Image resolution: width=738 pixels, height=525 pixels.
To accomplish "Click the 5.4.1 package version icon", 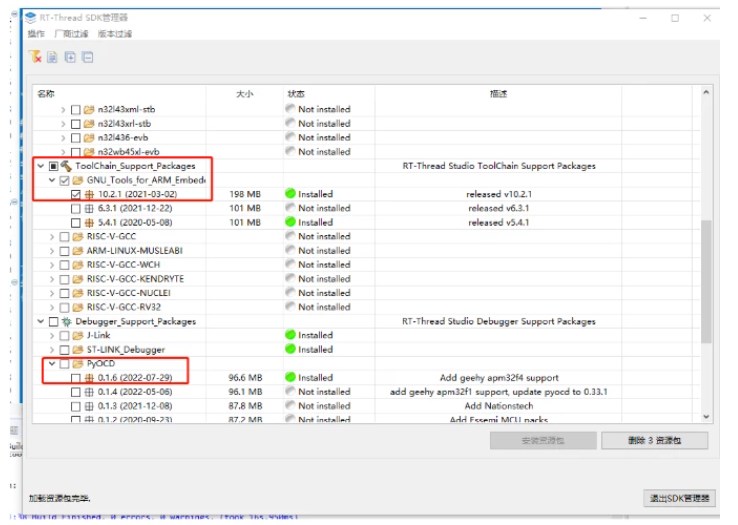I will coord(89,222).
